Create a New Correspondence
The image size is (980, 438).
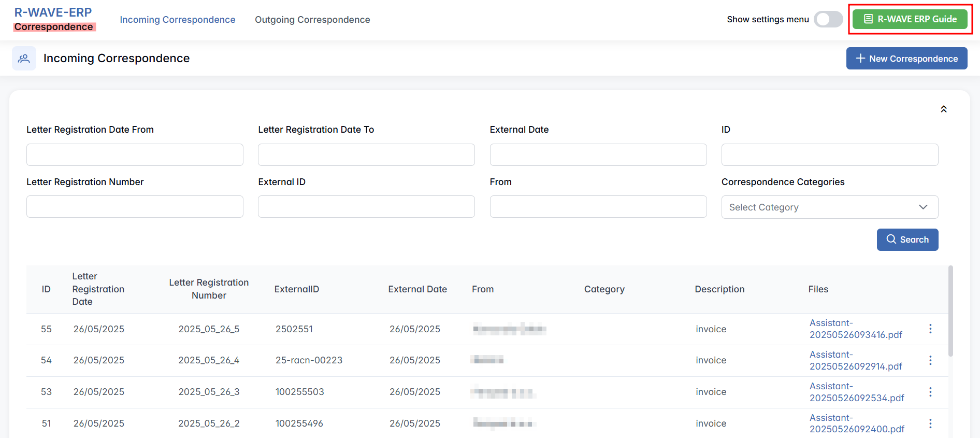pyautogui.click(x=906, y=59)
